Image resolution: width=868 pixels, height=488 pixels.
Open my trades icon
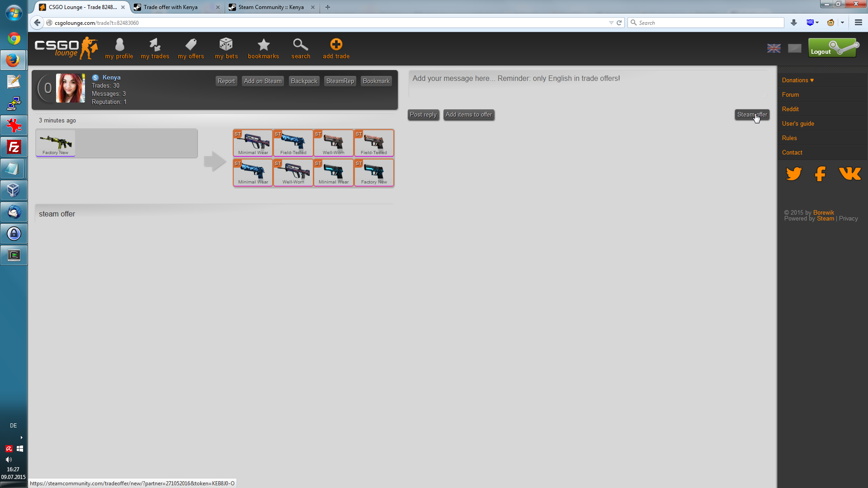(155, 45)
